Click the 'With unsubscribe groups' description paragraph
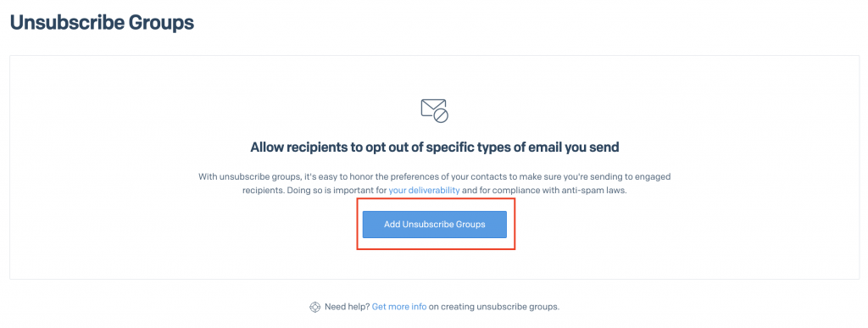The height and width of the screenshot is (328, 868). [435, 184]
